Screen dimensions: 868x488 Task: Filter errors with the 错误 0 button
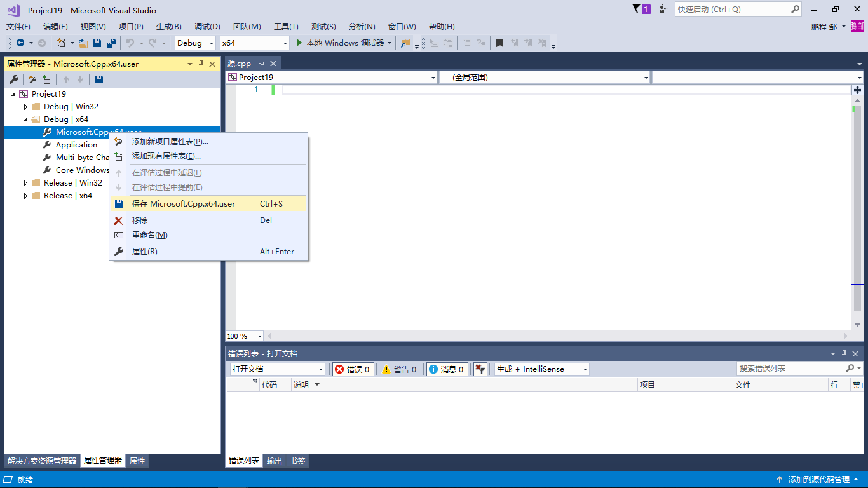[353, 369]
